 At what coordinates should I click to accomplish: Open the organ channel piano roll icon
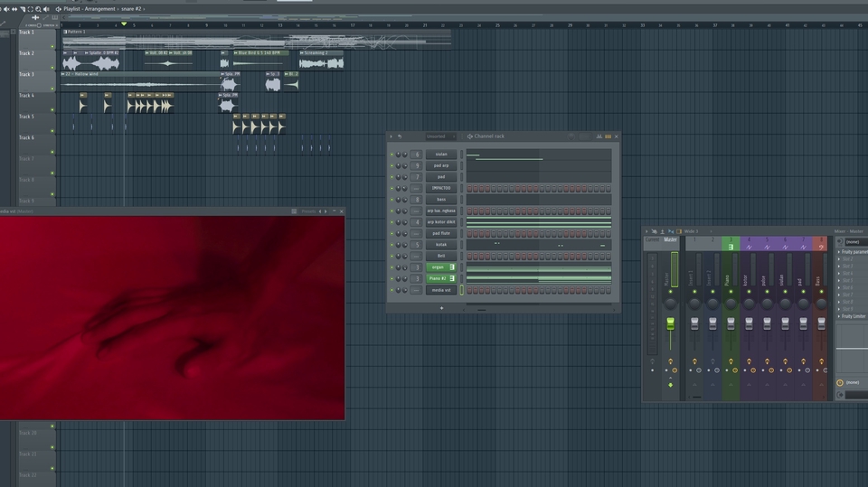click(x=452, y=267)
